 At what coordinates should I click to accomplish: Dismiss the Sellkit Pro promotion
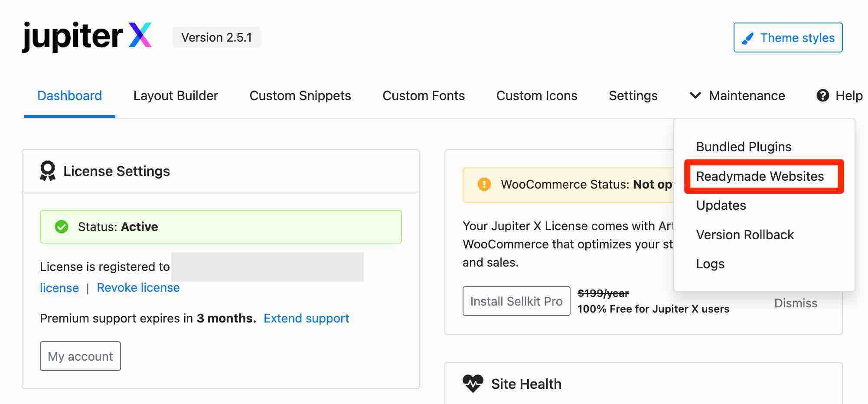(796, 303)
